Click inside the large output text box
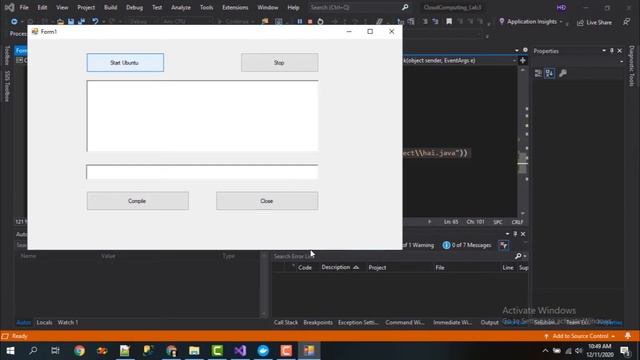 point(202,116)
